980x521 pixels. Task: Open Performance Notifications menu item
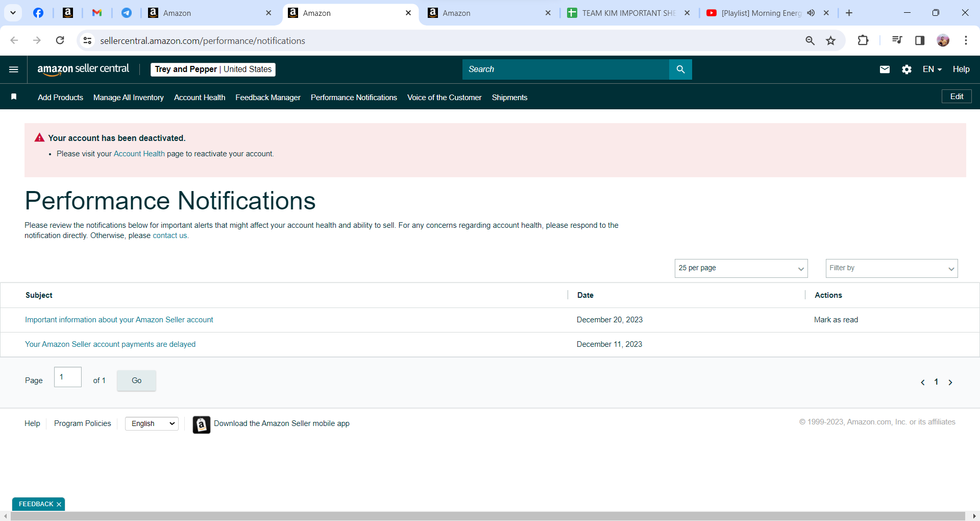(354, 98)
